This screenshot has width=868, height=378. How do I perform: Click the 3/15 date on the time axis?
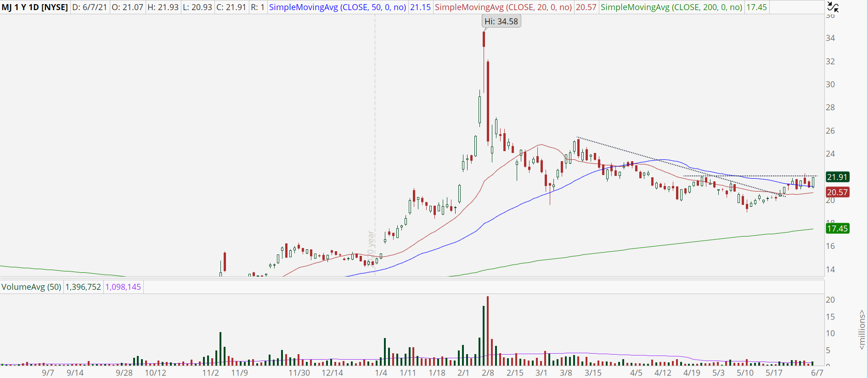[593, 372]
